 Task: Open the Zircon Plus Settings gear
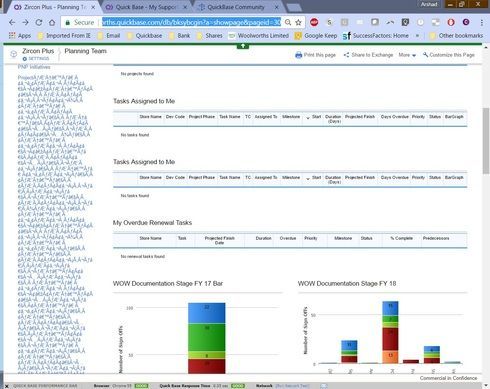[x=25, y=59]
